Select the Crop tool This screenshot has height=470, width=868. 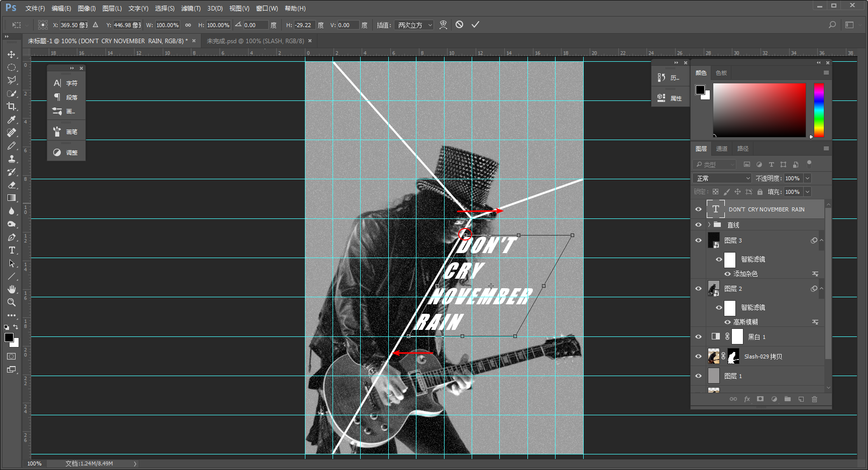click(12, 106)
